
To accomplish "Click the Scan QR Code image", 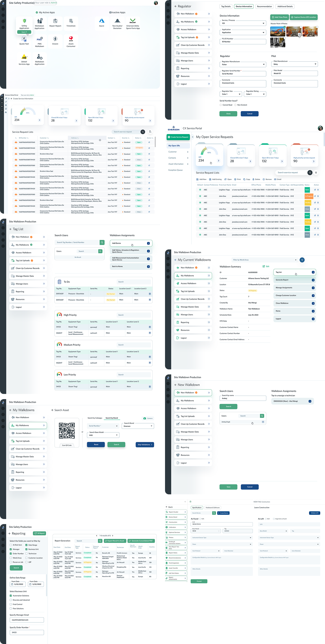I will 67,431.
